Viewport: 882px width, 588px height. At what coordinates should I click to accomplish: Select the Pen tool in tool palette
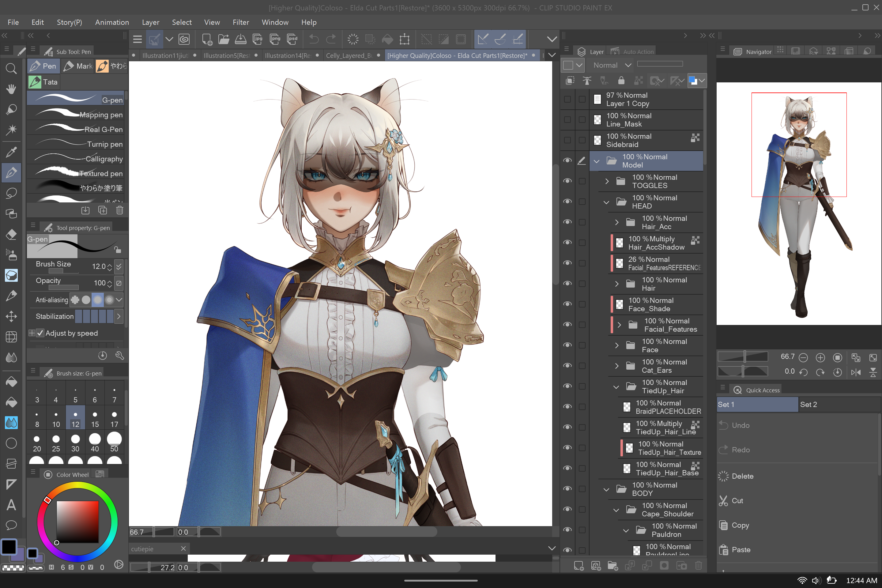11,172
